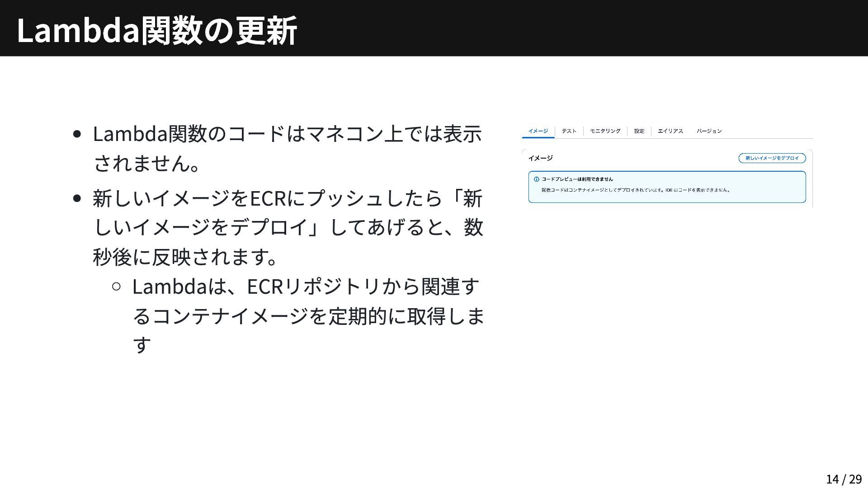Screen dimensions: 868x488
Task: Open the テスト tab
Action: pos(569,131)
